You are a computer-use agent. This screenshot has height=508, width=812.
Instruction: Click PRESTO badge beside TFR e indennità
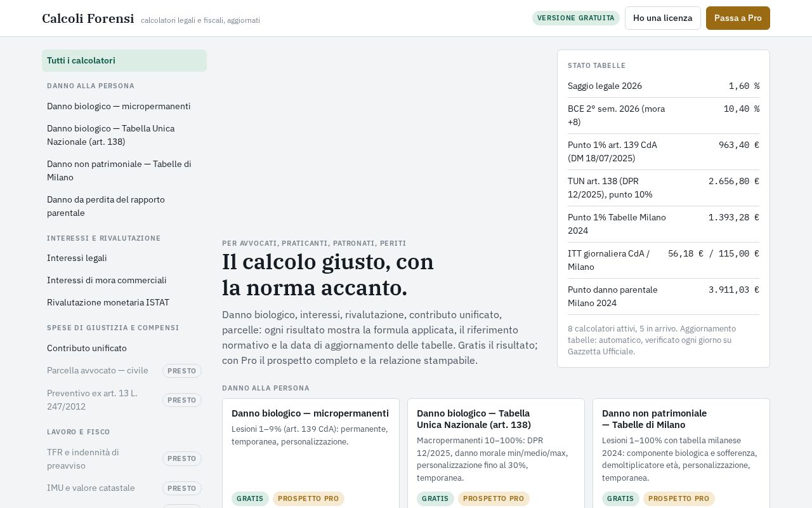182,458
